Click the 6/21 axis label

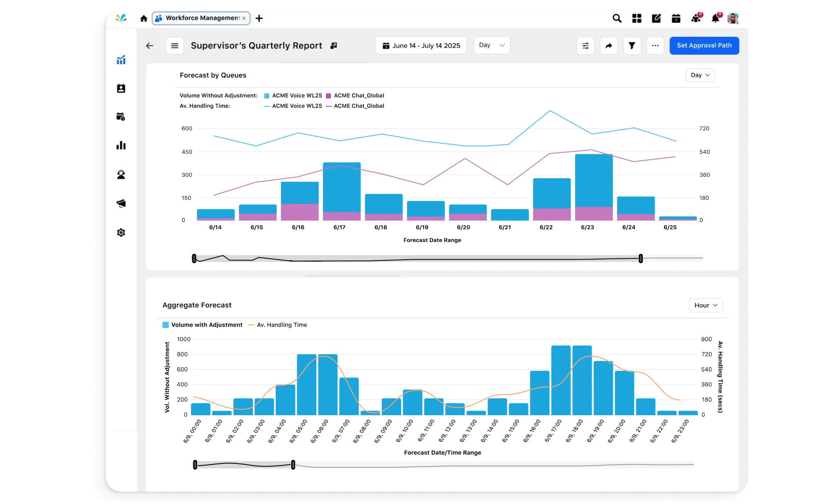click(505, 228)
